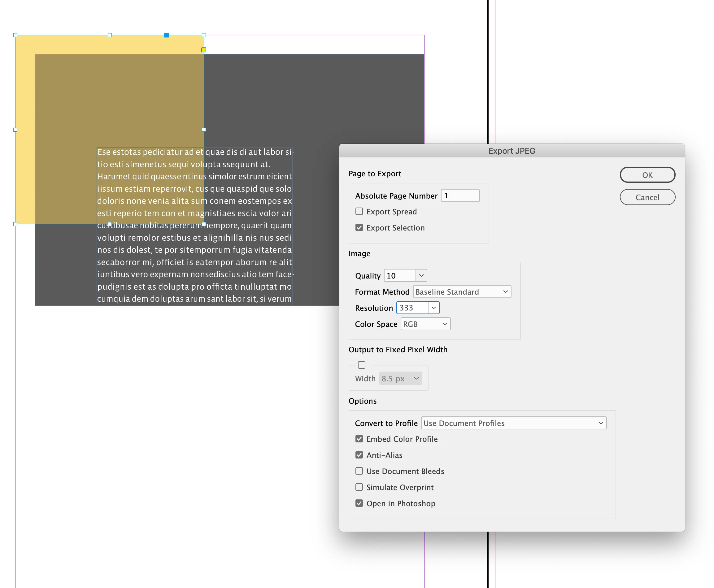714x588 pixels.
Task: Open the Color Space RGB dropdown
Action: coord(425,324)
